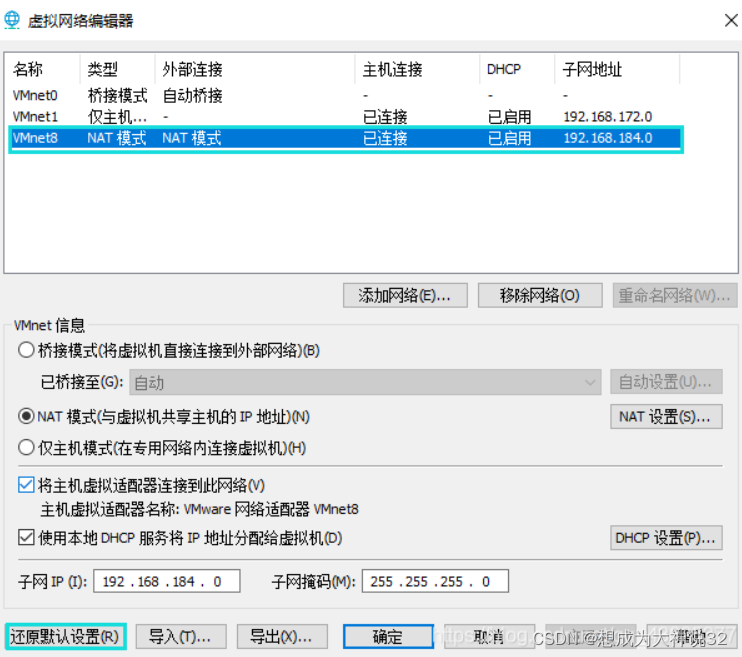
Task: Open DHCP 设置(P)... dialog
Action: tap(666, 538)
